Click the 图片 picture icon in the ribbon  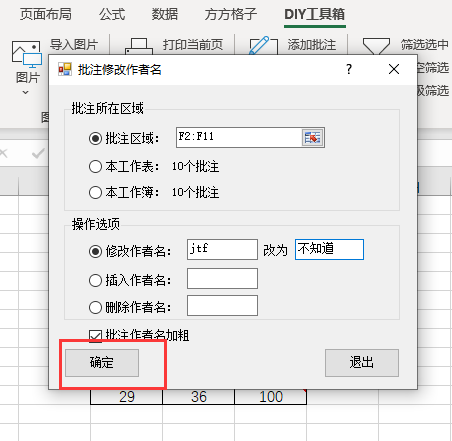point(27,54)
